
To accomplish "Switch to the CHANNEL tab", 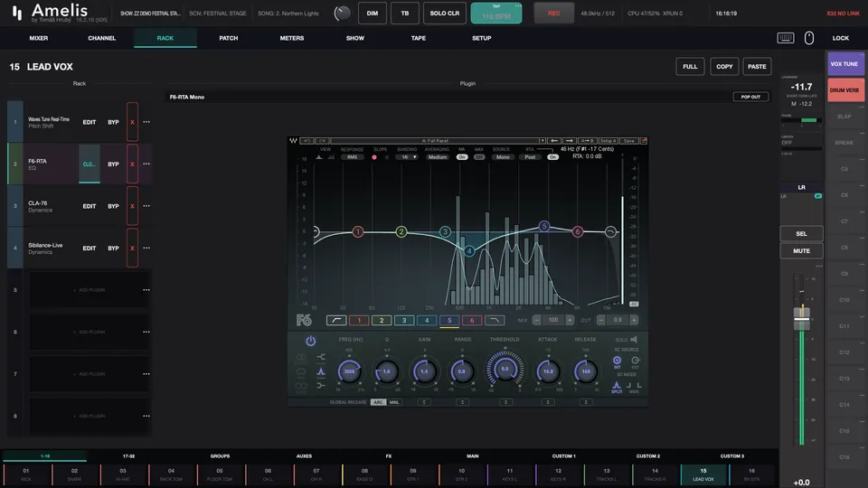I will (x=102, y=38).
